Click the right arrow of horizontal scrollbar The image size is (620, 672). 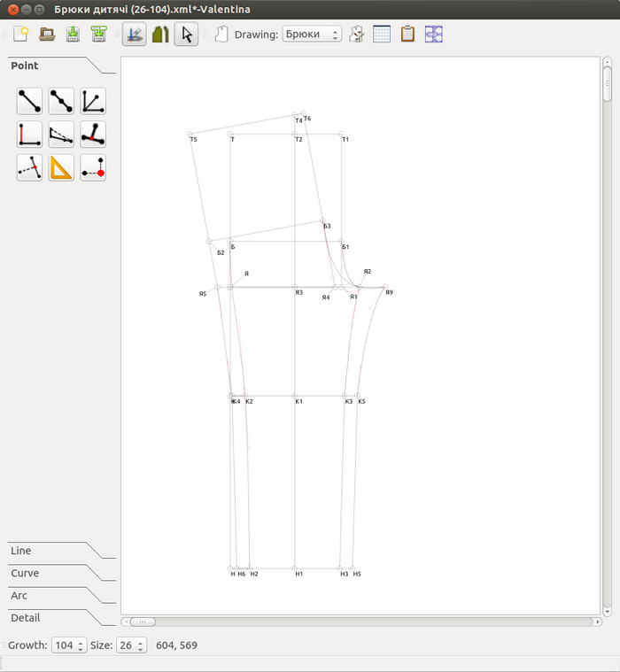coord(598,622)
